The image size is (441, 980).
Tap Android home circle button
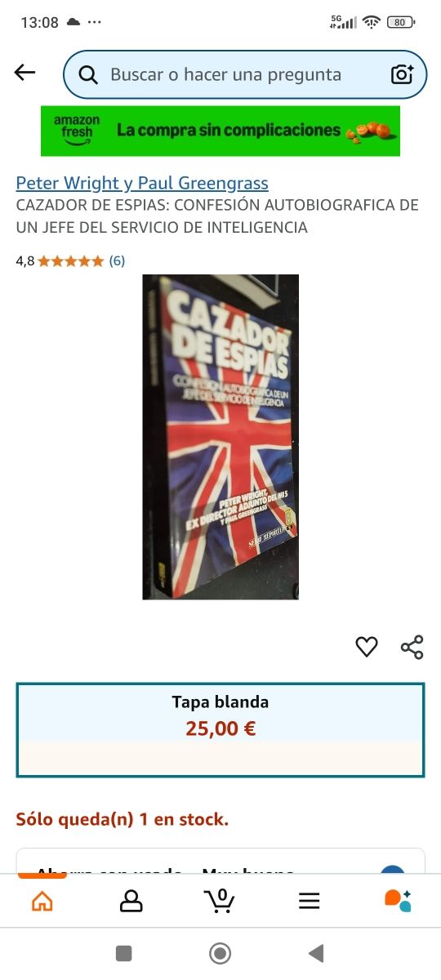pos(220,953)
